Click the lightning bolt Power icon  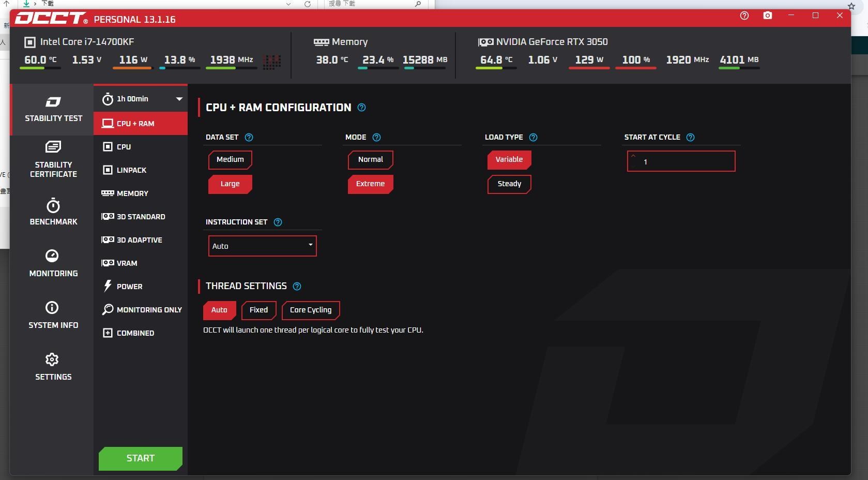[108, 286]
